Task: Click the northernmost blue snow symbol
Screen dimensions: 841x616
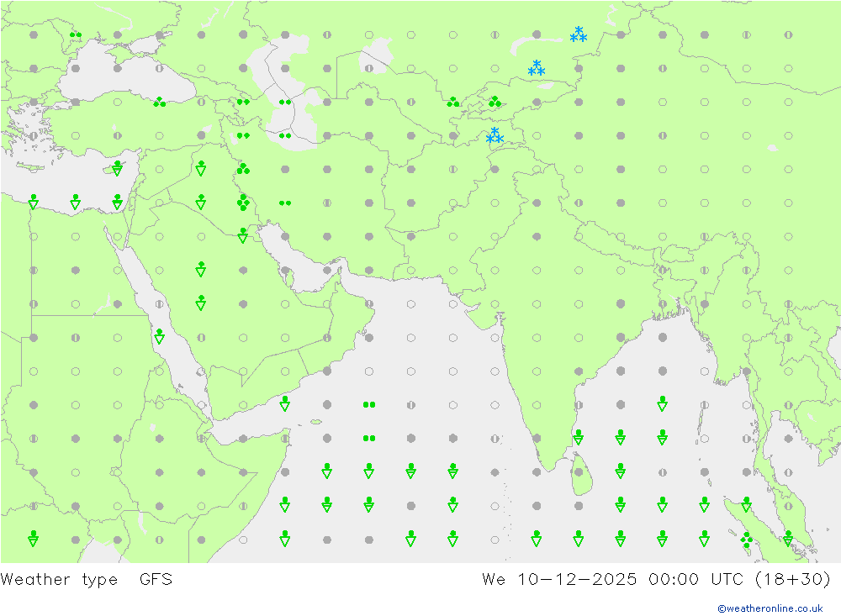Action: click(579, 34)
